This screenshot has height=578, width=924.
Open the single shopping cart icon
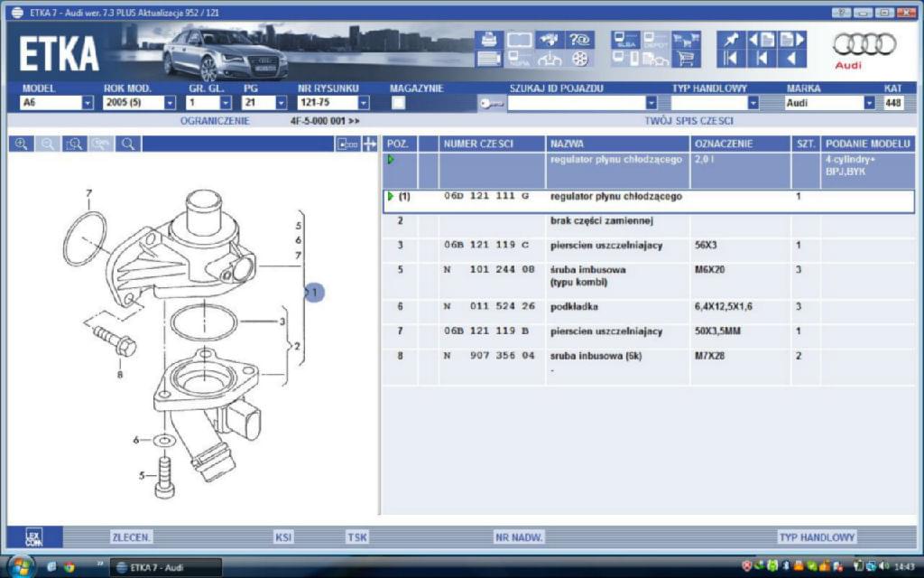click(x=686, y=59)
